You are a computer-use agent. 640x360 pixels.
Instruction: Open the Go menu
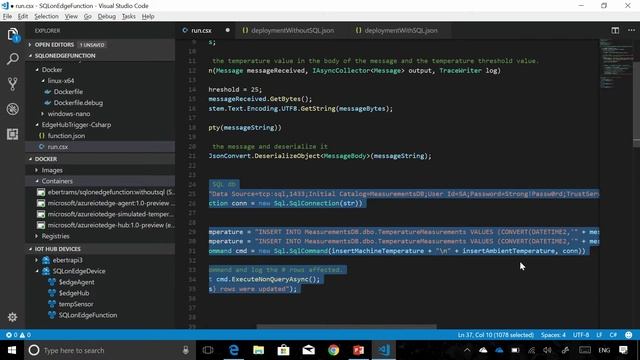click(87, 16)
